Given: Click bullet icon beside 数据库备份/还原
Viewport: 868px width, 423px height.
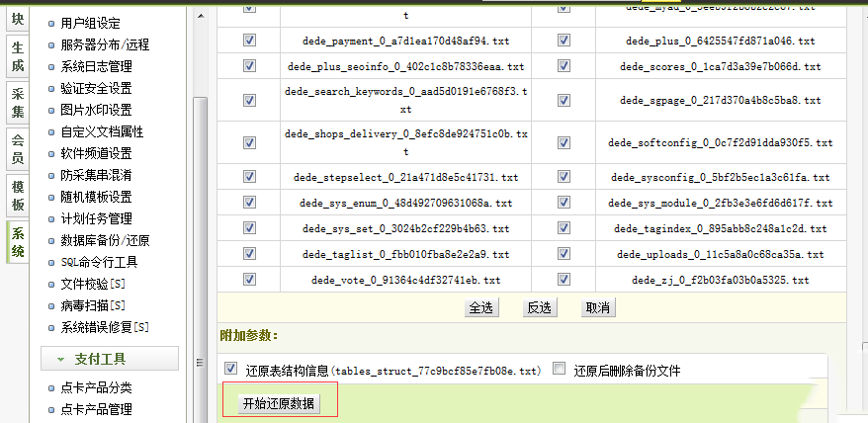Looking at the screenshot, I should (52, 240).
